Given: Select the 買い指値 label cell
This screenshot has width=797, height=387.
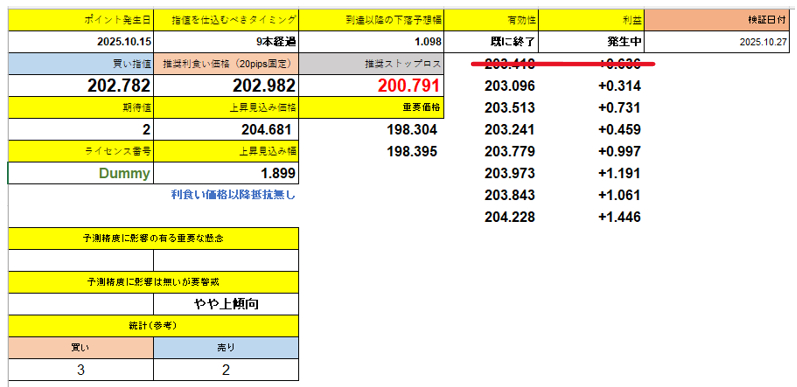Looking at the screenshot, I should point(81,64).
